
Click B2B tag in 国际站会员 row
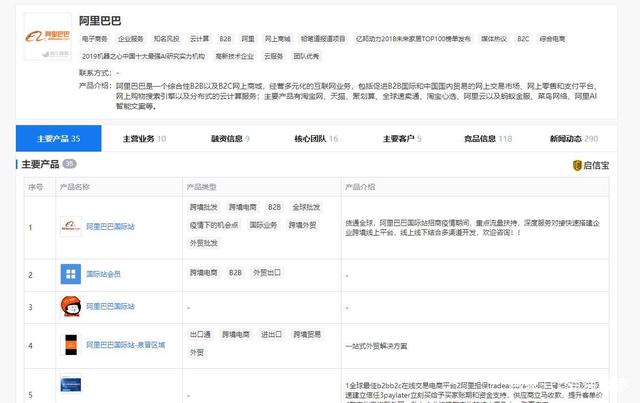tap(235, 272)
